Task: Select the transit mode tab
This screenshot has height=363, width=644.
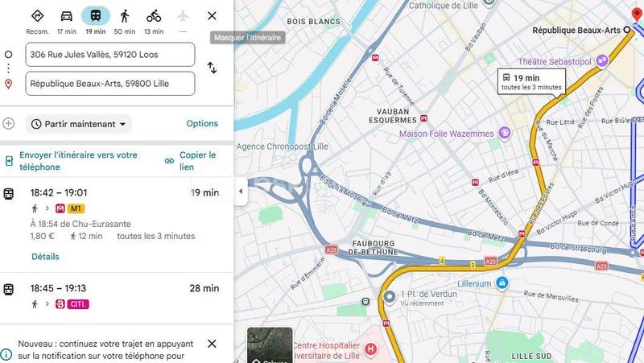Action: pyautogui.click(x=96, y=16)
